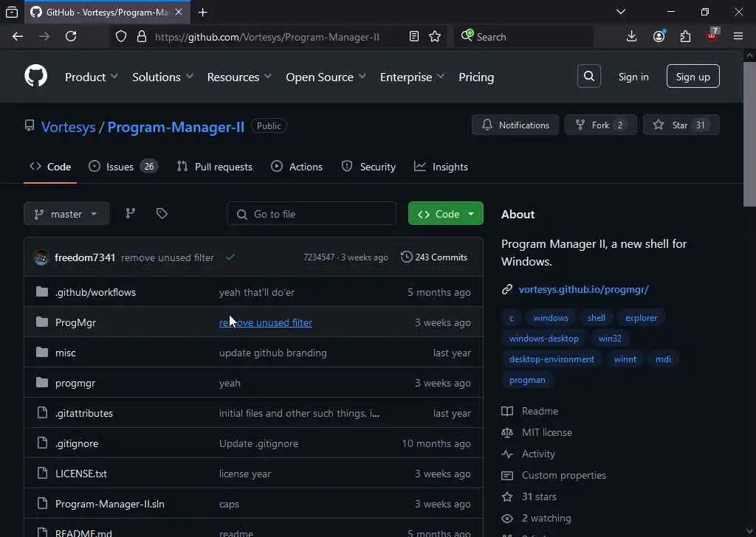Open the Firefox account icon

point(659,36)
